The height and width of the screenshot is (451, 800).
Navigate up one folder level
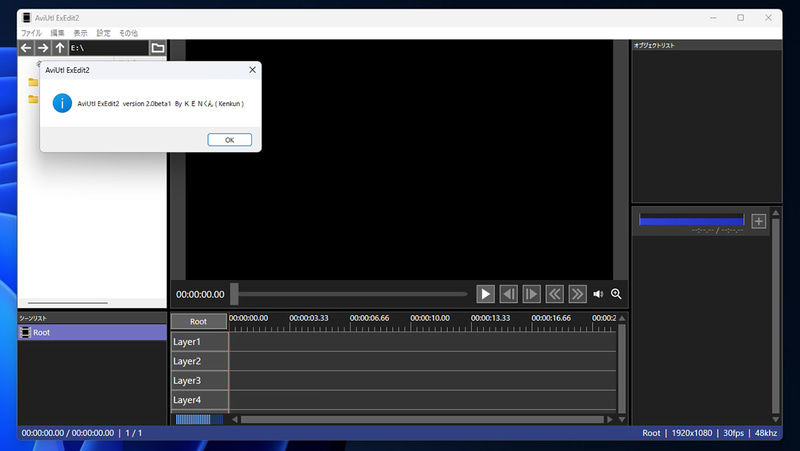tap(60, 48)
